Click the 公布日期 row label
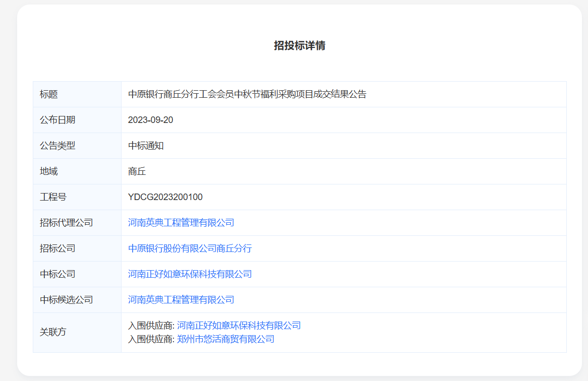Viewport: 588px width, 381px height. coord(57,120)
